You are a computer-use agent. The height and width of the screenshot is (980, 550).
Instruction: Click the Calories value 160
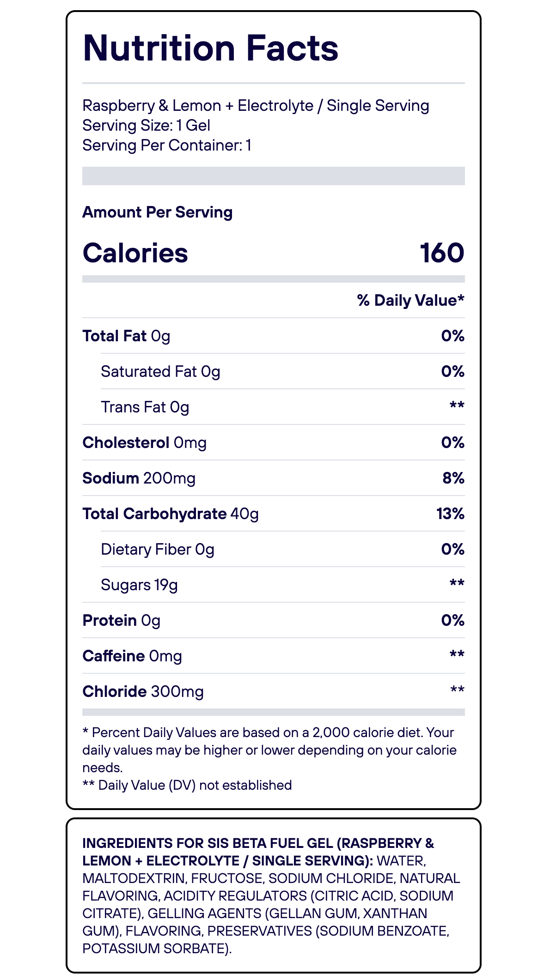pyautogui.click(x=442, y=253)
